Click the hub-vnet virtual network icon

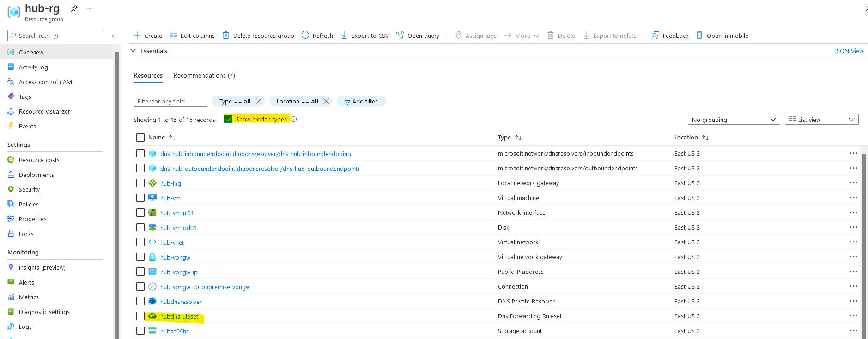(x=152, y=242)
